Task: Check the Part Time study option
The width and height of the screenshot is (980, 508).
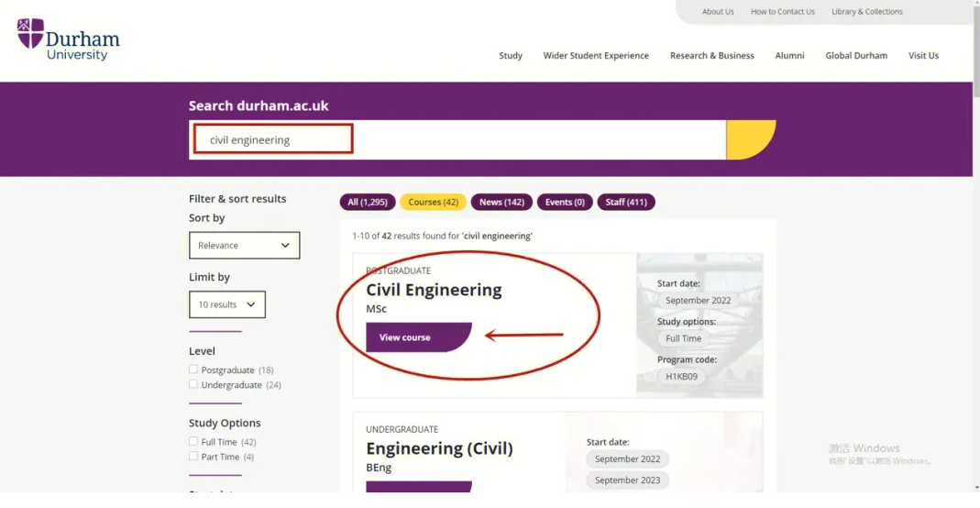Action: tap(193, 456)
